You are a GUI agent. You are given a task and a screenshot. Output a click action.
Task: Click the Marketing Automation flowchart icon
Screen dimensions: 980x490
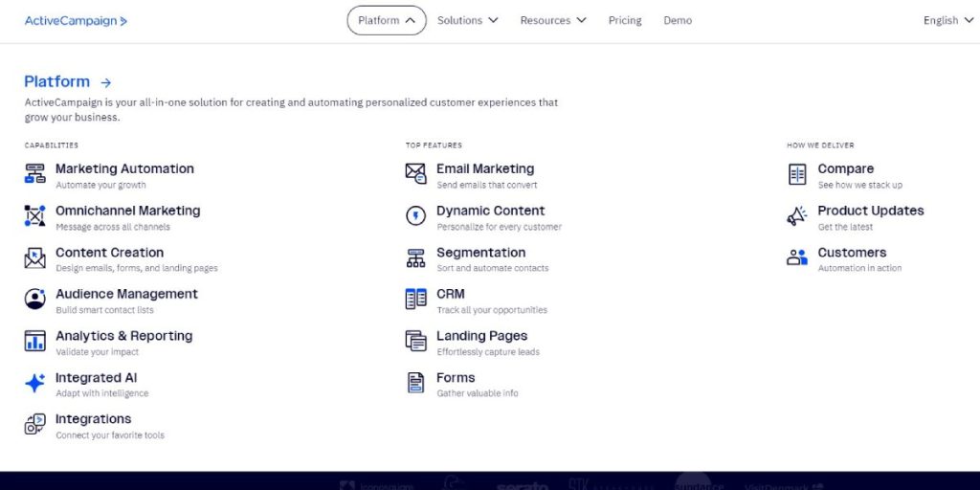tap(35, 174)
